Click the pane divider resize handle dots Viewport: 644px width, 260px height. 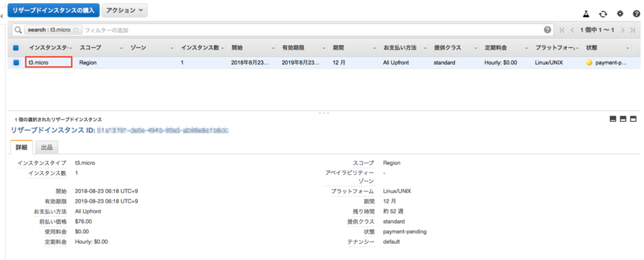(x=325, y=113)
